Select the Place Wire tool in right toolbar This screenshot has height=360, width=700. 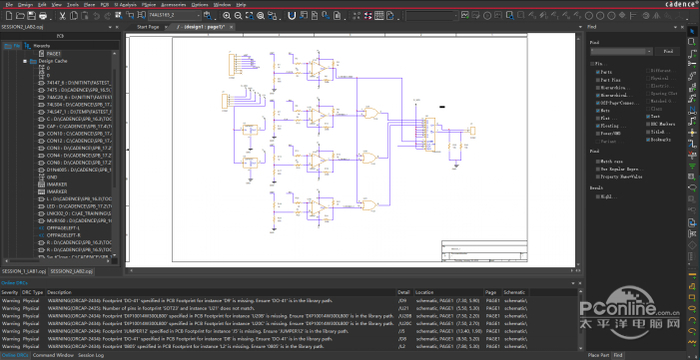[x=692, y=53]
